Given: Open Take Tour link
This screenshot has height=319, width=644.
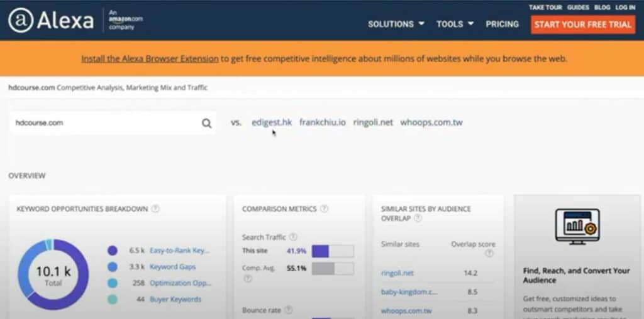Looking at the screenshot, I should pyautogui.click(x=545, y=8).
